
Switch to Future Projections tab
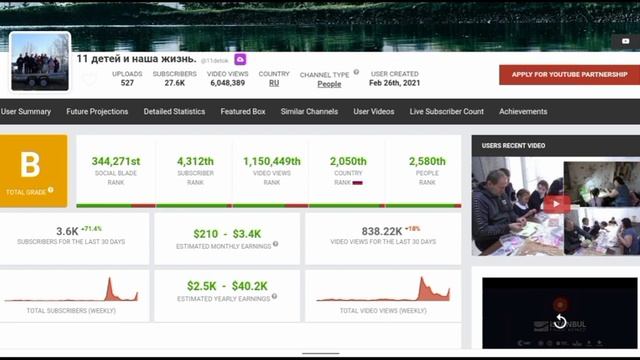[x=97, y=111]
